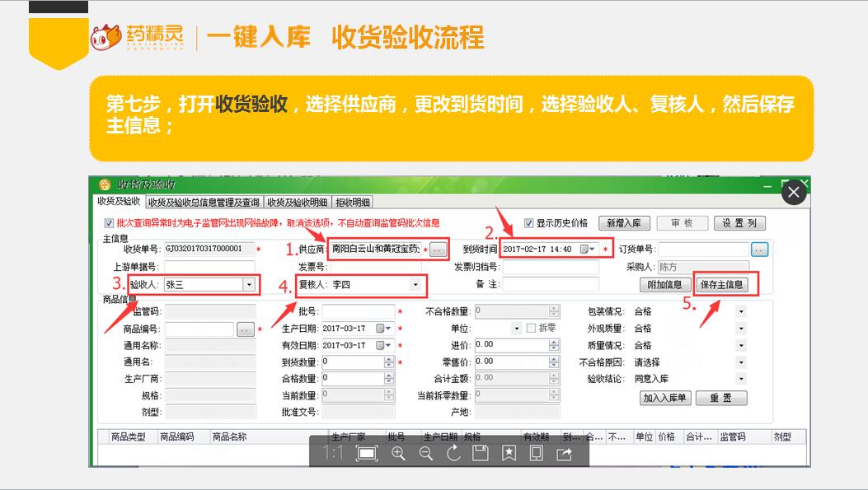Switch to the 收货及验收明细 tab
The image size is (868, 490).
click(x=297, y=203)
